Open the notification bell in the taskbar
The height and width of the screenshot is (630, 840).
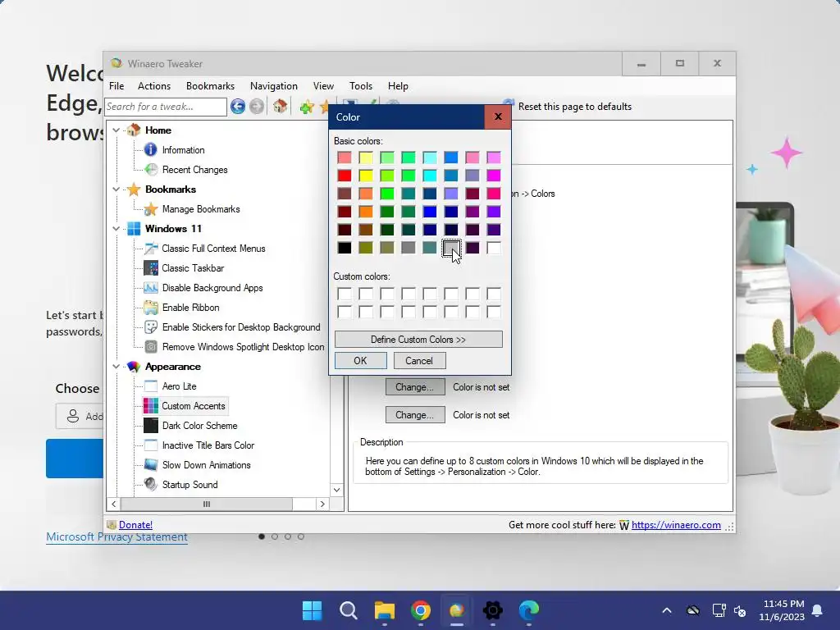[818, 610]
